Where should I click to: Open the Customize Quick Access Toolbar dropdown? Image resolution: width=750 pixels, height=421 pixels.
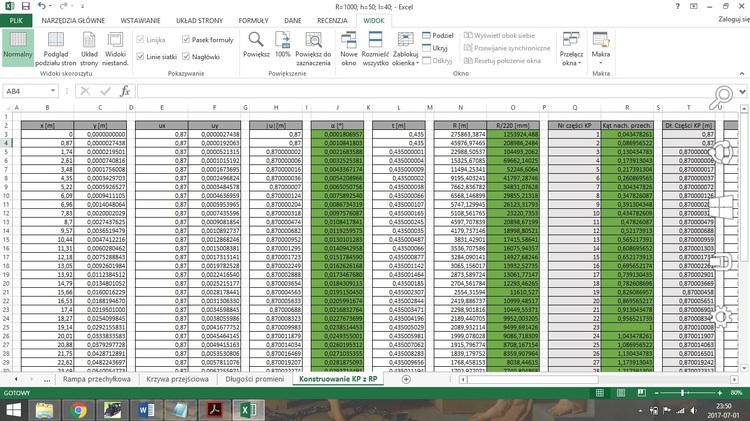tap(82, 7)
